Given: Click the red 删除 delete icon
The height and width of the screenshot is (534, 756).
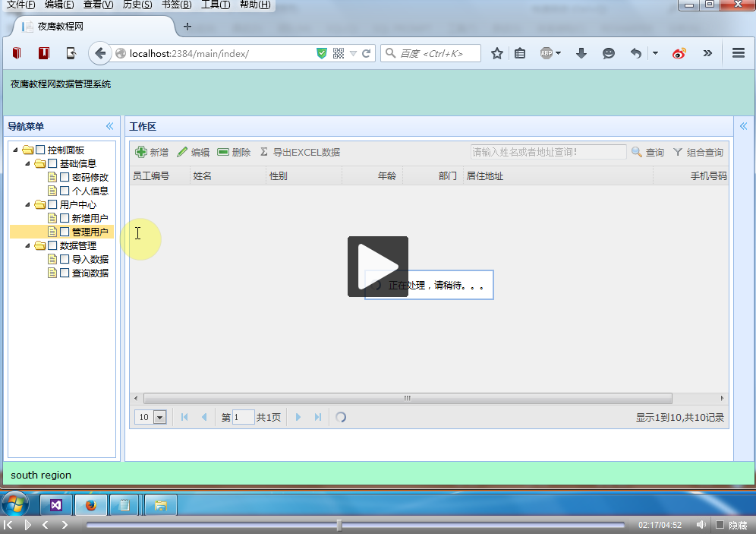Looking at the screenshot, I should pos(223,152).
